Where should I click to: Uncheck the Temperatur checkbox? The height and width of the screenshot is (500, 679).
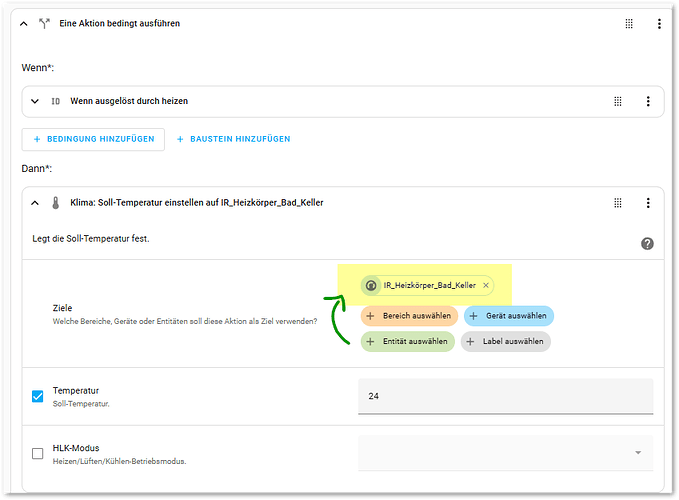pyautogui.click(x=38, y=396)
